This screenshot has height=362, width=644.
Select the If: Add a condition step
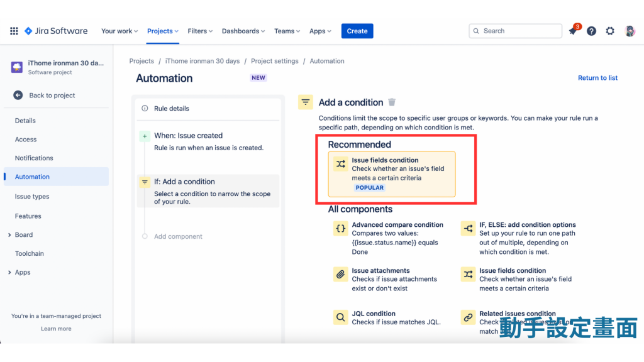pyautogui.click(x=208, y=191)
